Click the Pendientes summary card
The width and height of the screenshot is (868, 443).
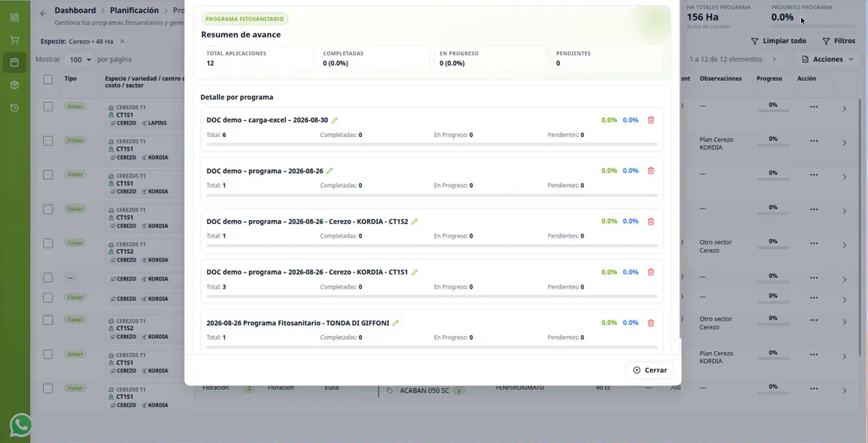click(x=607, y=59)
